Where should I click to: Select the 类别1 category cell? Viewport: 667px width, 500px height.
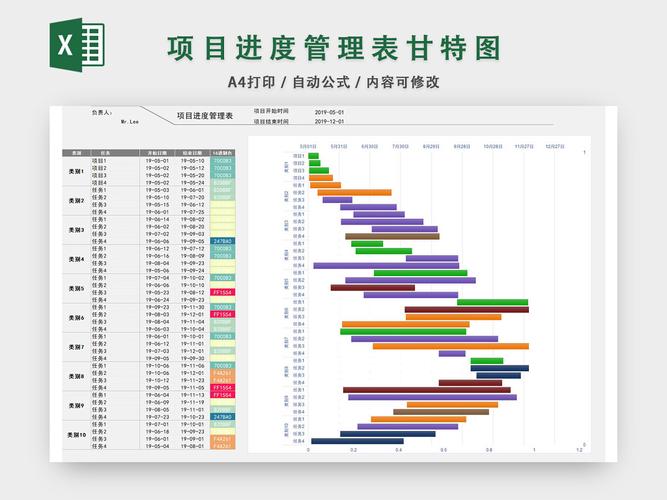(x=77, y=171)
